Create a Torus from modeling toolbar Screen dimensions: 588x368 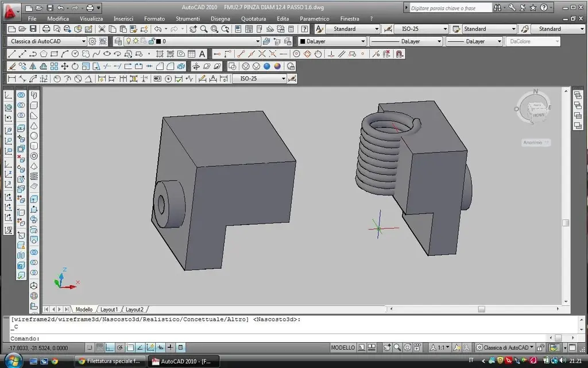coord(34,156)
